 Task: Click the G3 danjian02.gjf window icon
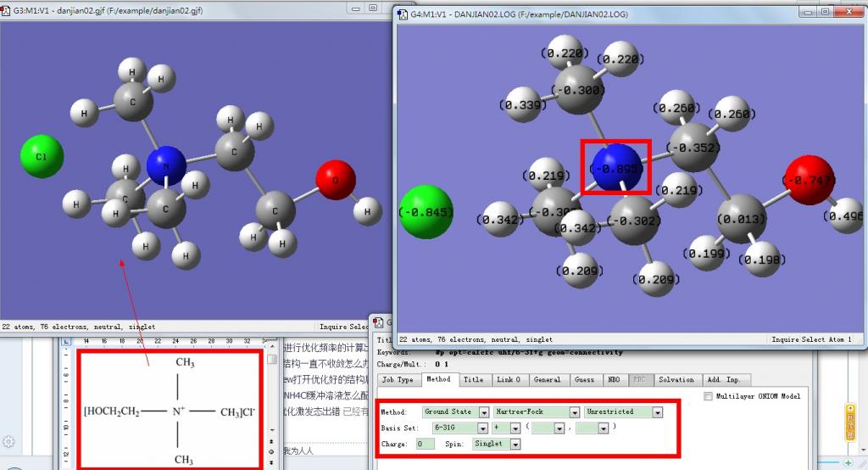coord(6,10)
